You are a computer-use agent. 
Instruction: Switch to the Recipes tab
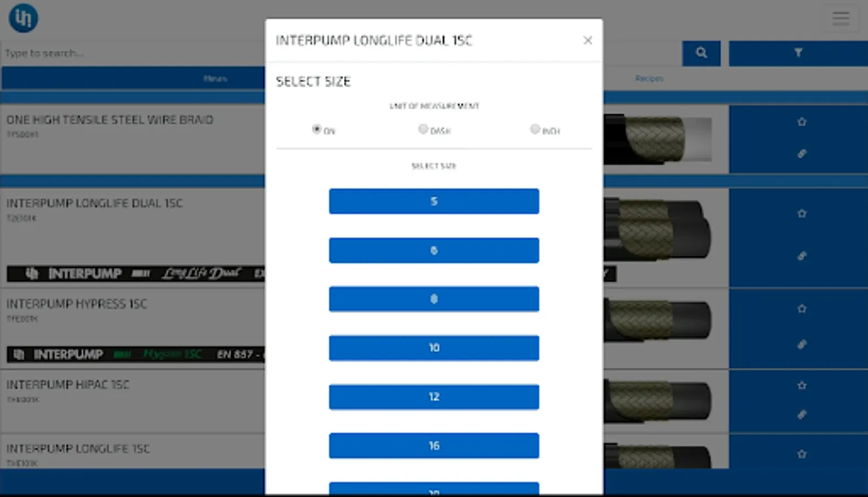649,78
